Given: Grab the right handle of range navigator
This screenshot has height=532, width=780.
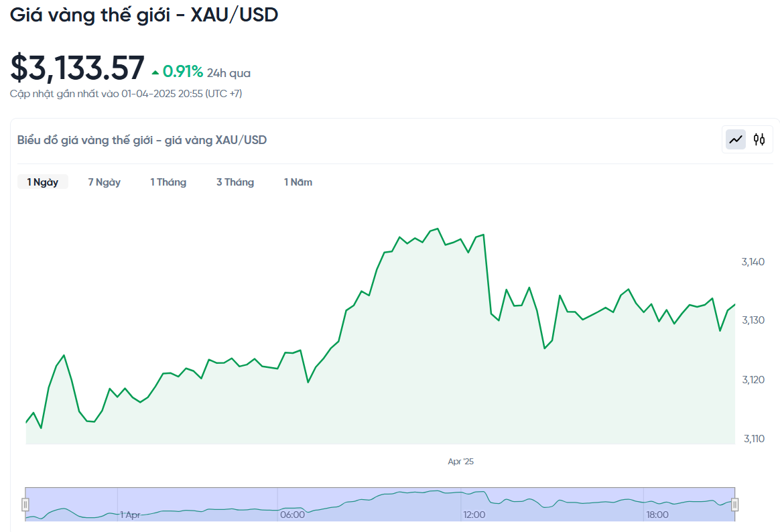Looking at the screenshot, I should 735,505.
